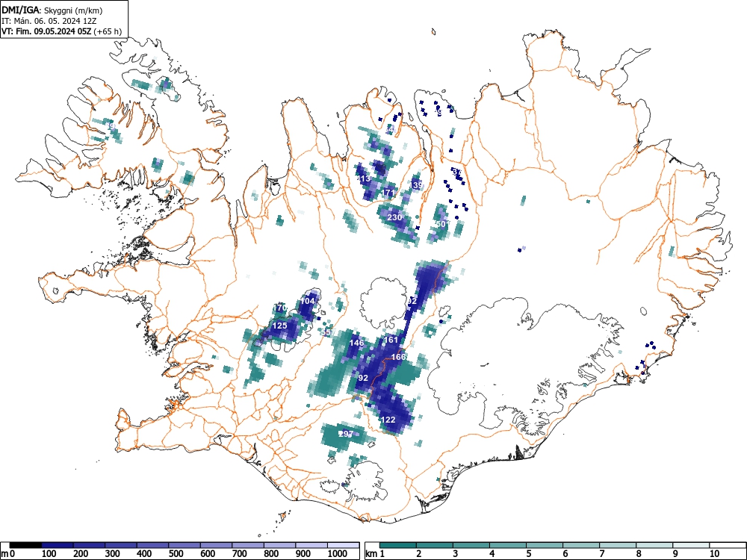Click the map value label '230'

pos(394,217)
